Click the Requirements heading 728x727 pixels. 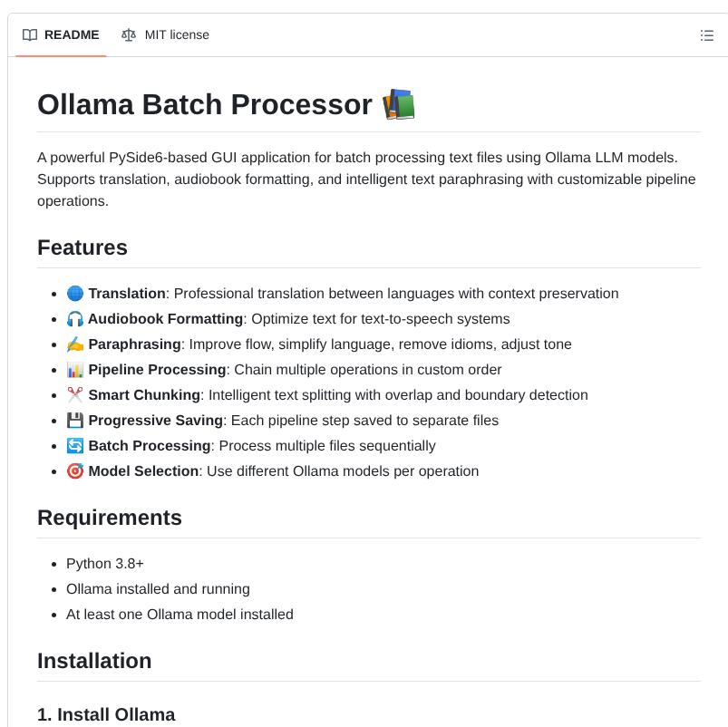click(x=110, y=518)
